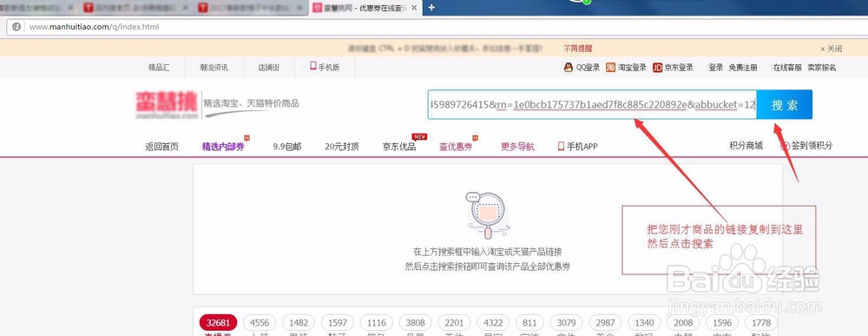Click the phone icon beside 手机APP
Screen dimensions: 868x336
point(561,146)
